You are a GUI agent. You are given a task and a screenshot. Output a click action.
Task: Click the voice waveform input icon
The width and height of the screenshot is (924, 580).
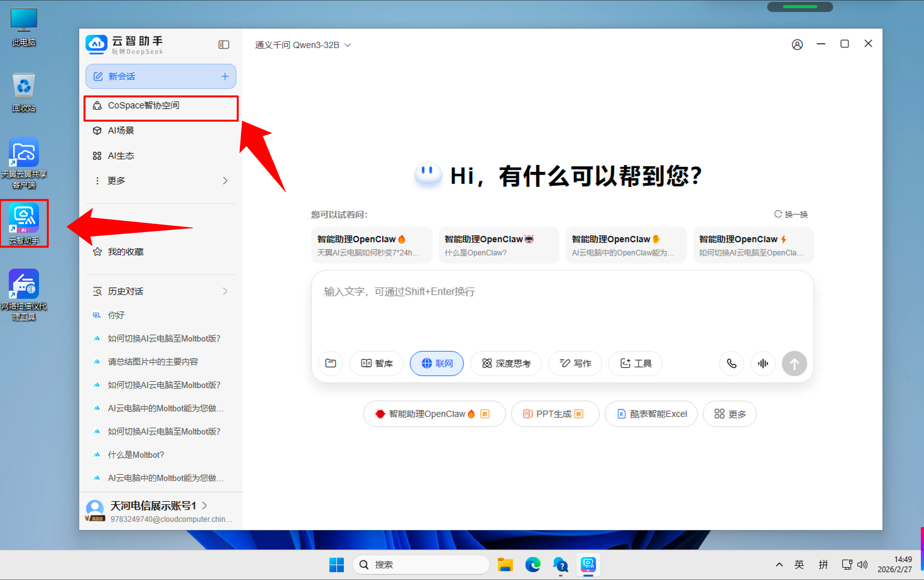[x=762, y=363]
